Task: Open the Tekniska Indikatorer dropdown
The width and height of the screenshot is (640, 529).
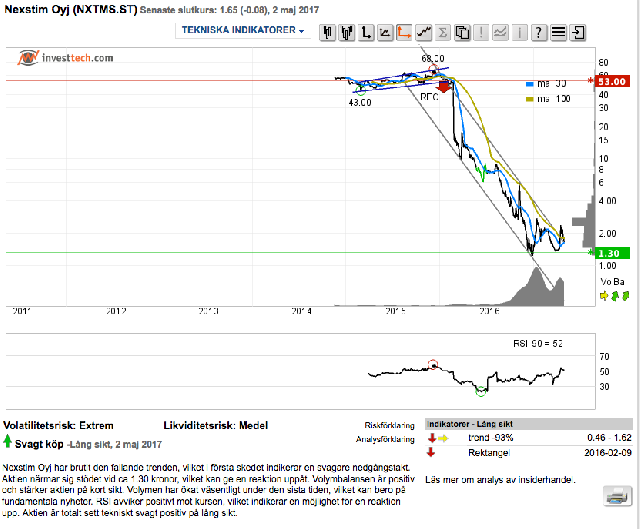Action: pos(243,31)
